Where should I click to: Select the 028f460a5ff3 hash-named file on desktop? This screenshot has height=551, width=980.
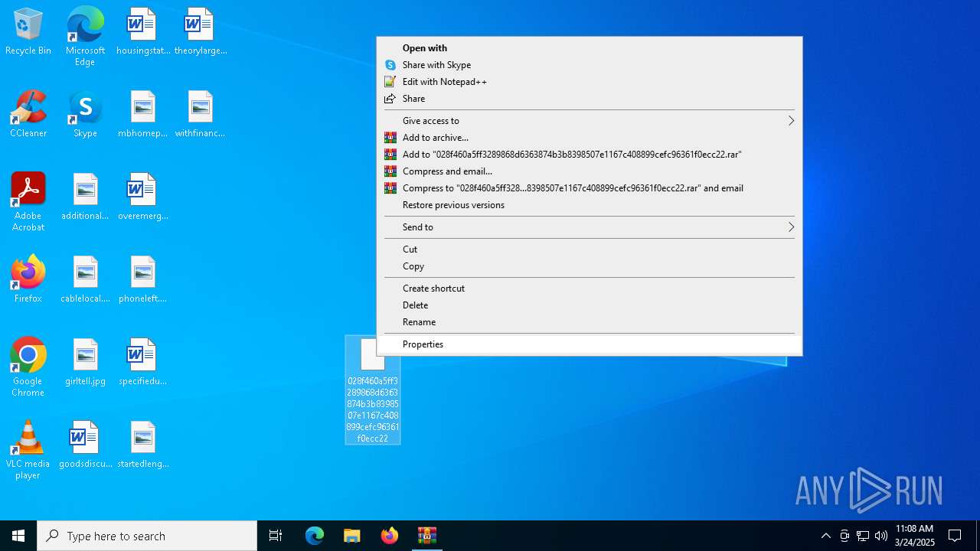pos(373,390)
